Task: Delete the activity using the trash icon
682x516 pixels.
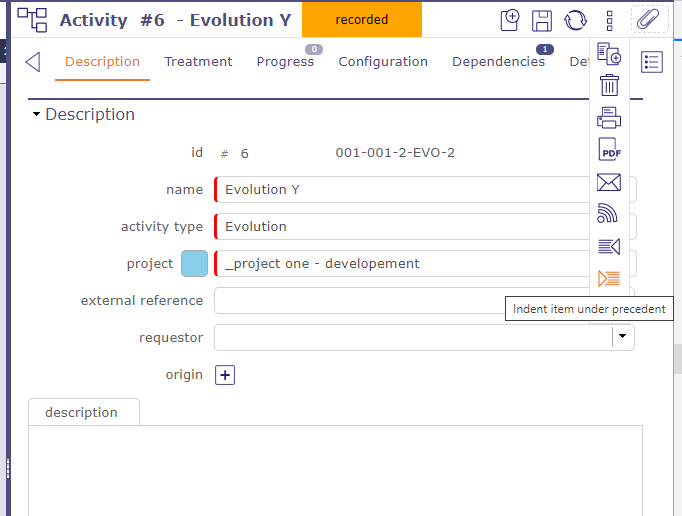Action: point(608,86)
